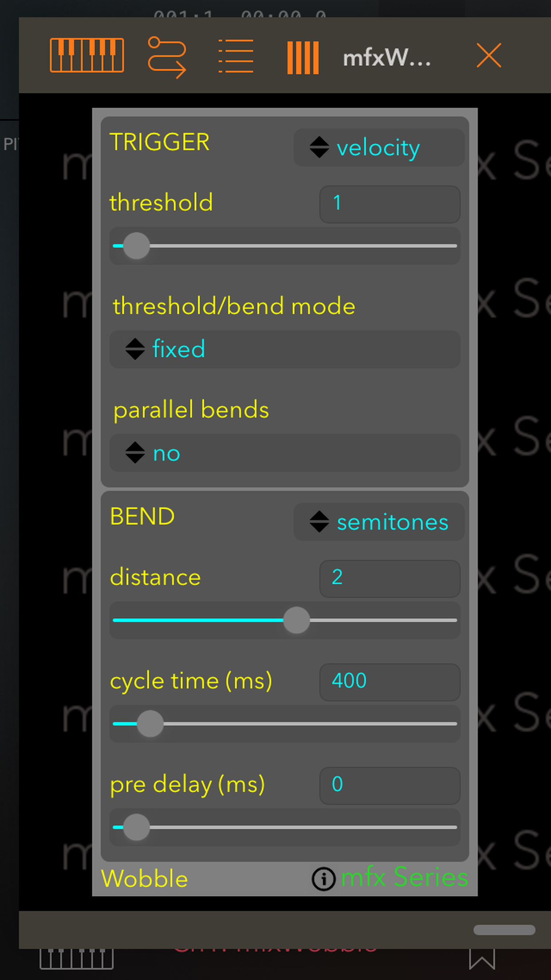Click the info icon beside mfx Series
The width and height of the screenshot is (551, 980).
click(323, 879)
